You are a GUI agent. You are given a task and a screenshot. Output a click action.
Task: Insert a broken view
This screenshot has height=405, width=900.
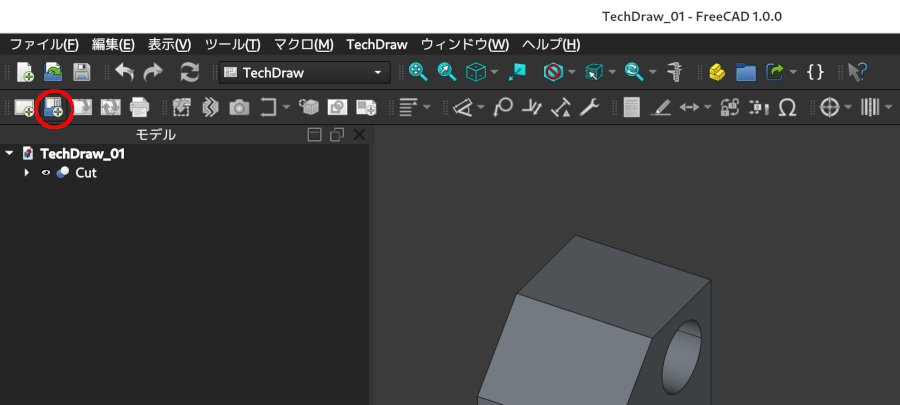tap(211, 107)
